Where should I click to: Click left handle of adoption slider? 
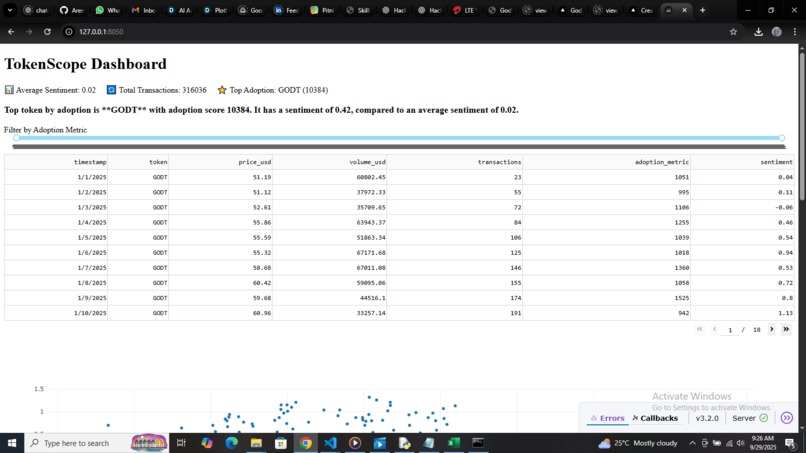(x=16, y=138)
